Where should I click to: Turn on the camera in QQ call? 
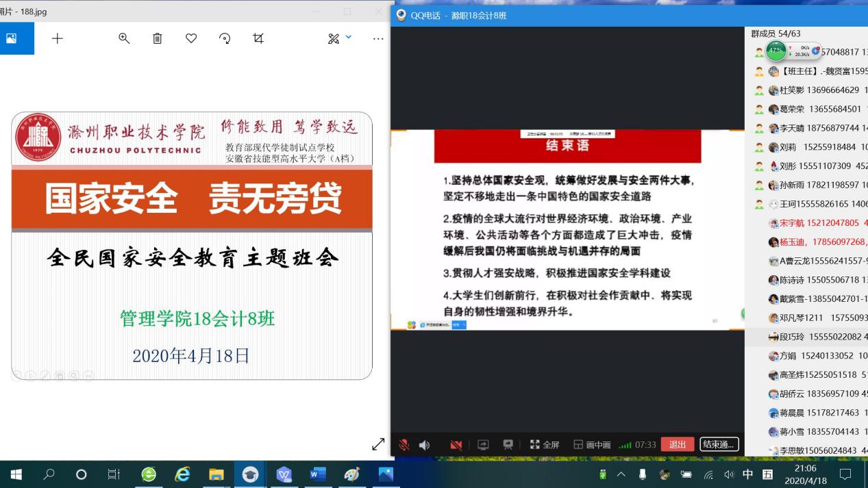[x=456, y=445]
